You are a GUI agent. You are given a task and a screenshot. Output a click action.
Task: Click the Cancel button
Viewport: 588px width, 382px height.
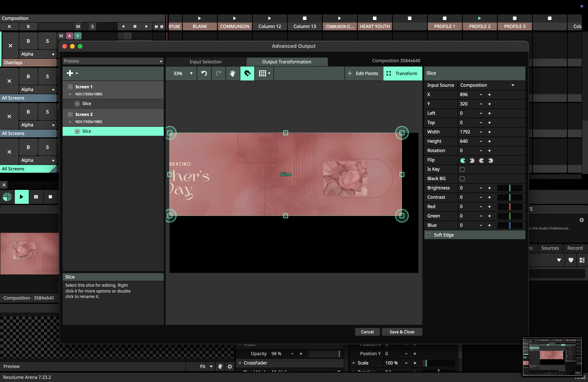[367, 332]
